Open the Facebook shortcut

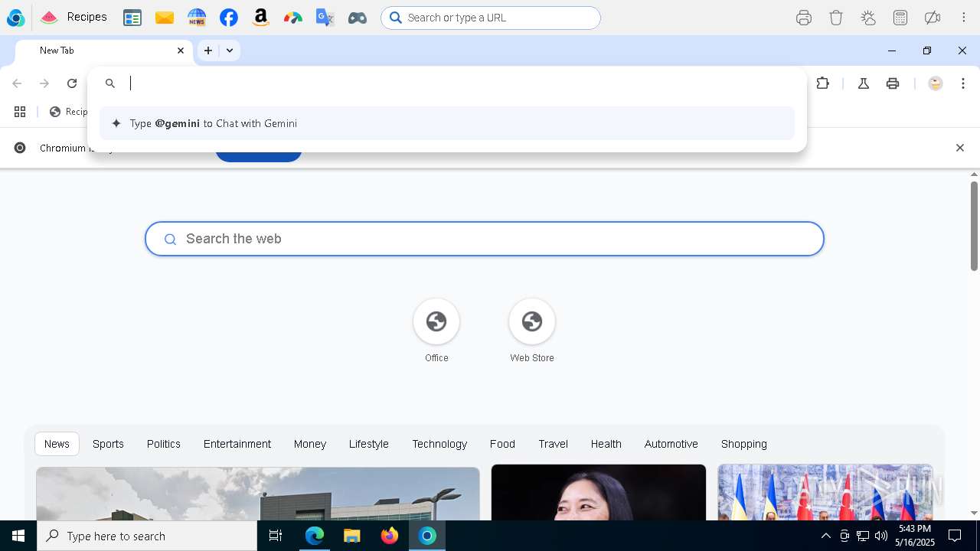(x=229, y=18)
